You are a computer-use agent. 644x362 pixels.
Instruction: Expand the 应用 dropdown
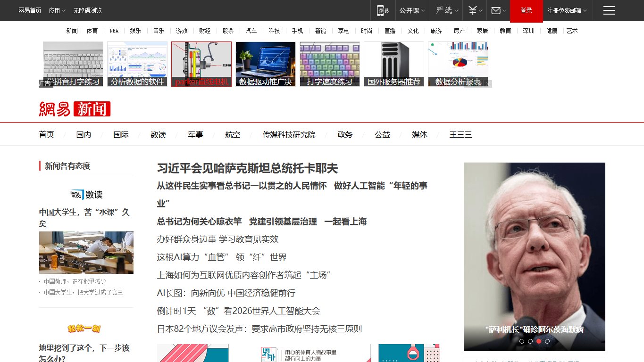[x=57, y=10]
